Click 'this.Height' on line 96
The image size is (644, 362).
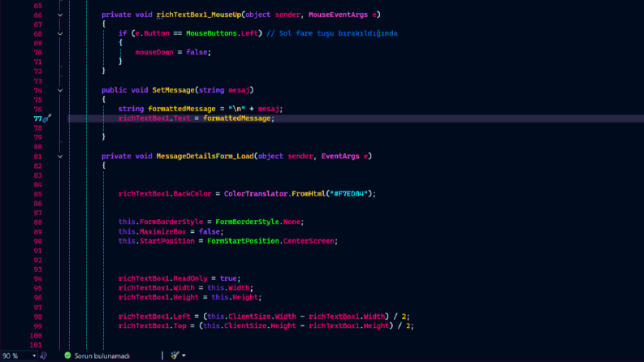235,298
